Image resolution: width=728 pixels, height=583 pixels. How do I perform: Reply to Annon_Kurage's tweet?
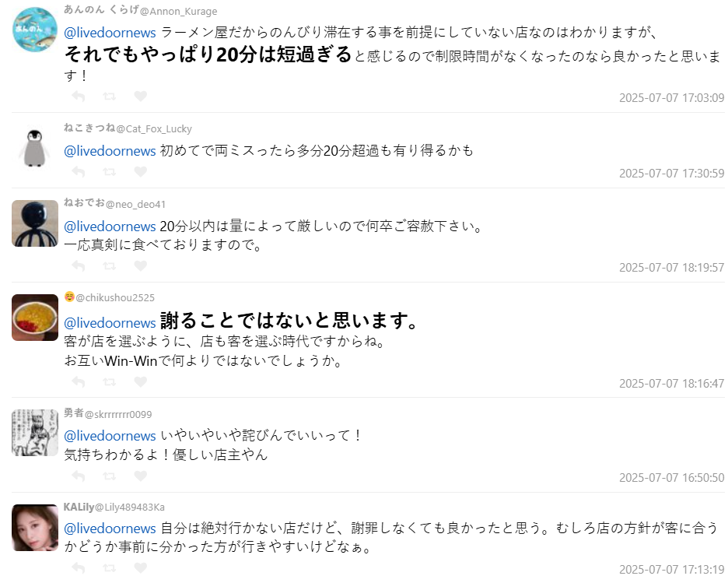pyautogui.click(x=79, y=97)
